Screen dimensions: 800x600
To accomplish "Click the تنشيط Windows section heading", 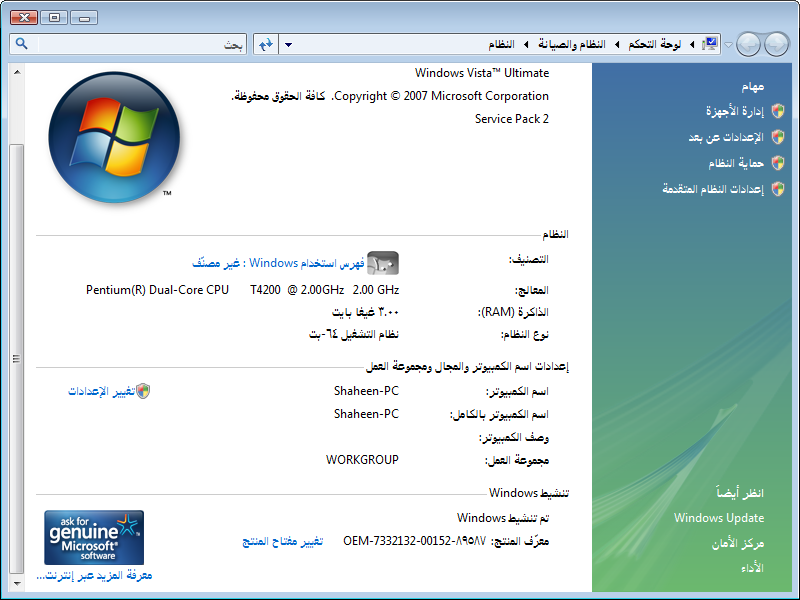I will [529, 493].
